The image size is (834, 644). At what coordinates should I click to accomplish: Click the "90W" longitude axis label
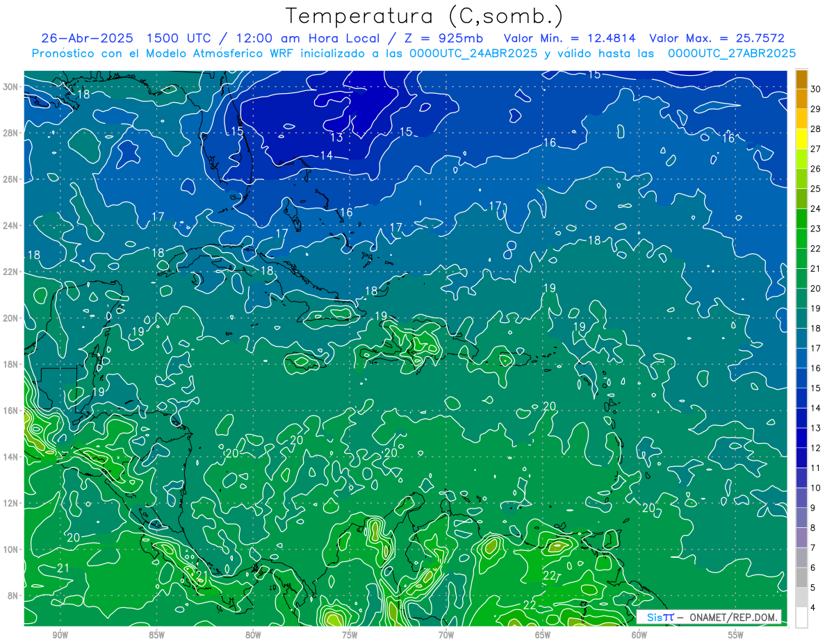click(x=60, y=635)
